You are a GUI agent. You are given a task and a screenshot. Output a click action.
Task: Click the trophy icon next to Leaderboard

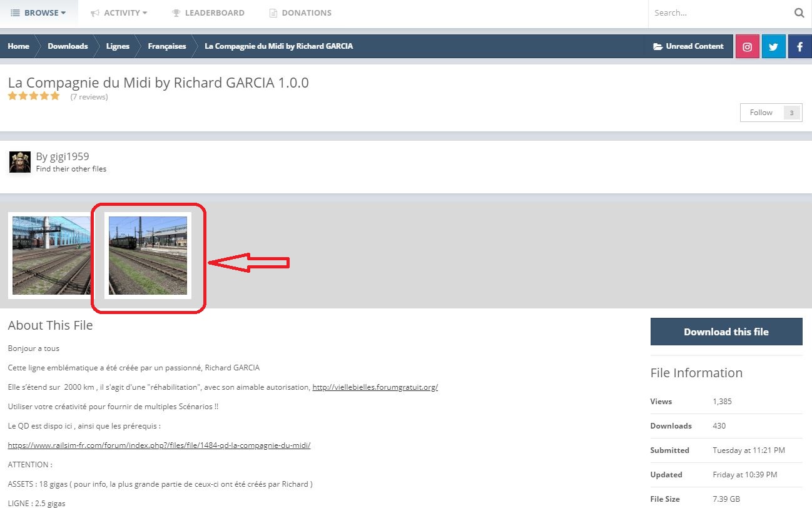click(x=176, y=13)
